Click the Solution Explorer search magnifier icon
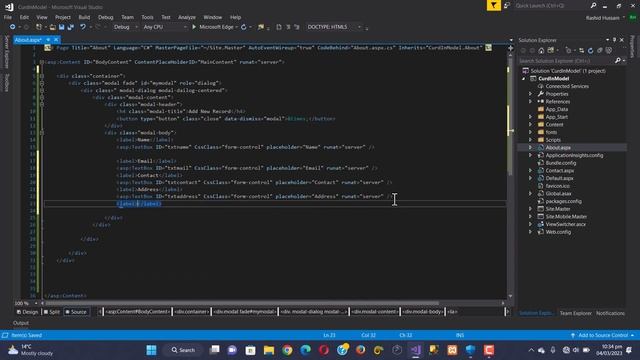The height and width of the screenshot is (360, 640). tap(618, 61)
